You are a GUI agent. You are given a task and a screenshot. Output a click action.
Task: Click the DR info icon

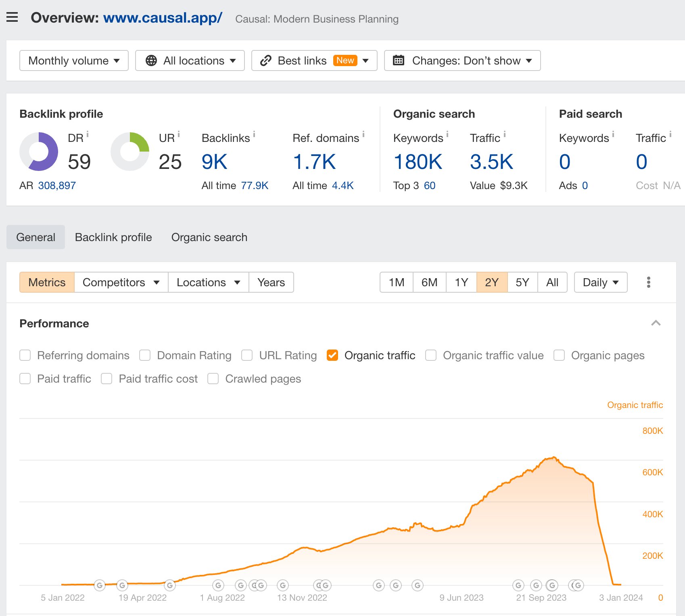[88, 134]
